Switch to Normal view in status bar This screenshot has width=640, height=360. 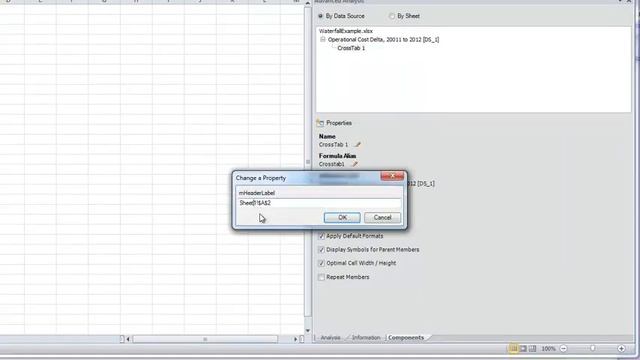point(513,349)
